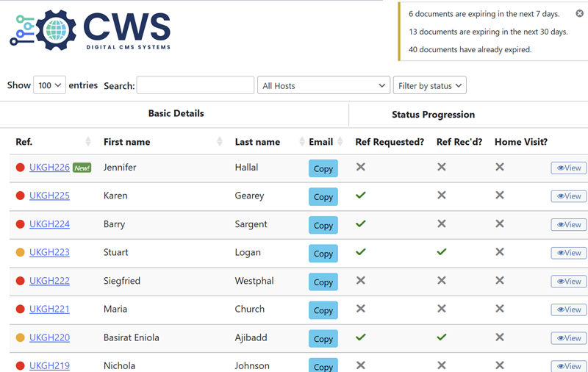This screenshot has height=372, width=588.
Task: View Stuart Logan's record
Action: click(568, 253)
